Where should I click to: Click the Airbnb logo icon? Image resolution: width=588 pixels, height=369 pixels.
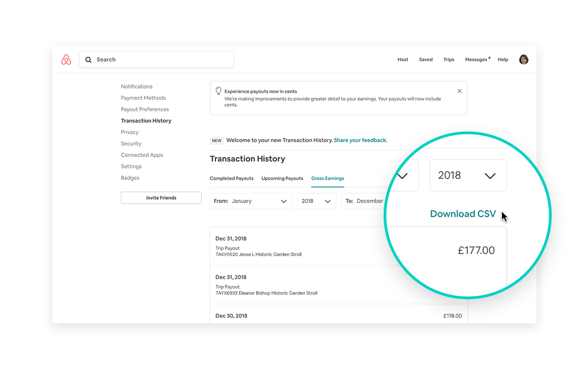[66, 60]
